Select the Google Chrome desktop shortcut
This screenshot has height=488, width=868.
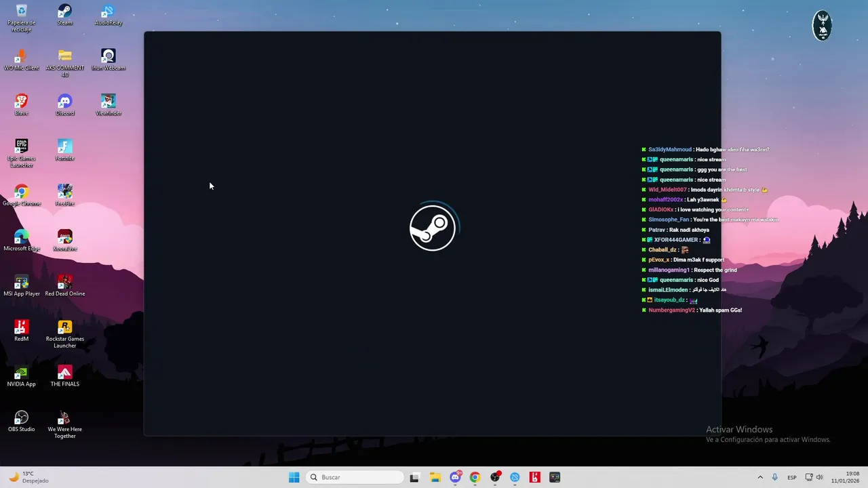click(x=21, y=195)
